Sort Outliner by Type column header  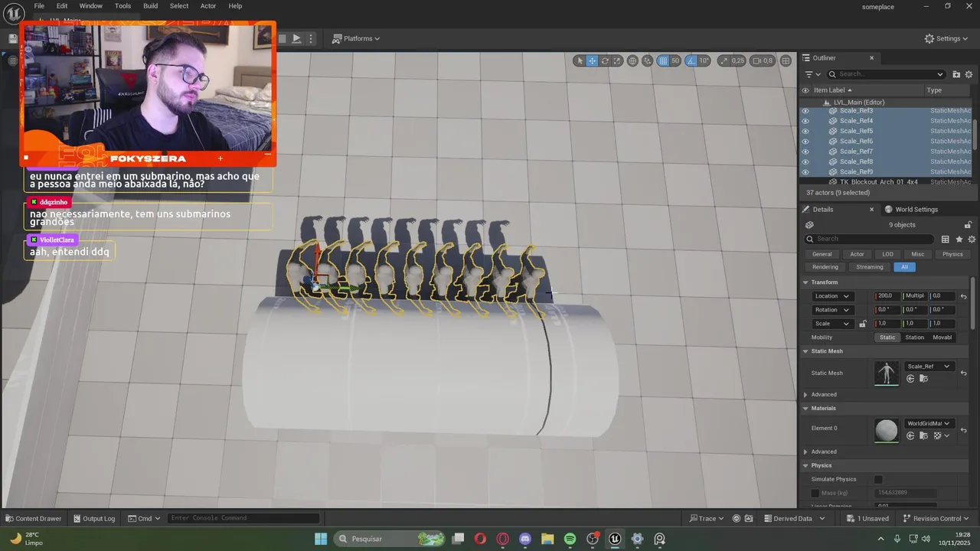pos(948,90)
